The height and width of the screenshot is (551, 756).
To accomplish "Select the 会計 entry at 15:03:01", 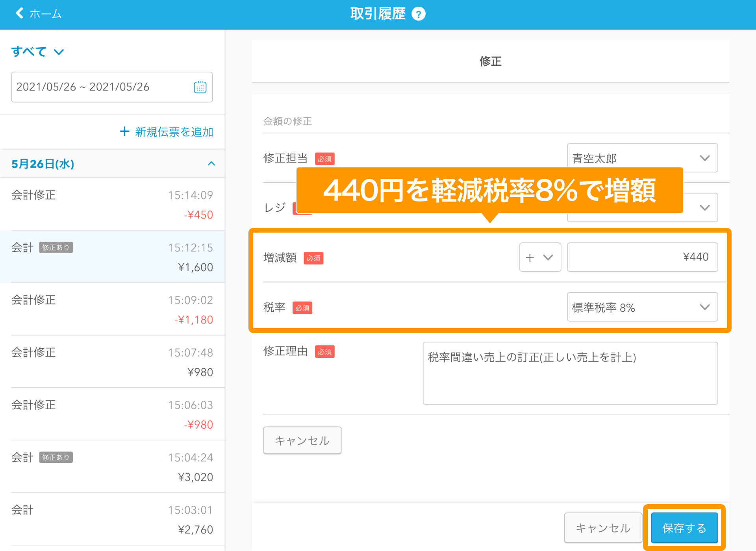I will pyautogui.click(x=112, y=519).
